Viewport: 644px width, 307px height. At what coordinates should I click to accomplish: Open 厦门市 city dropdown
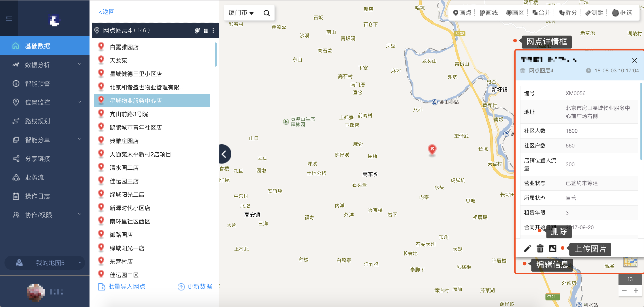tap(241, 13)
